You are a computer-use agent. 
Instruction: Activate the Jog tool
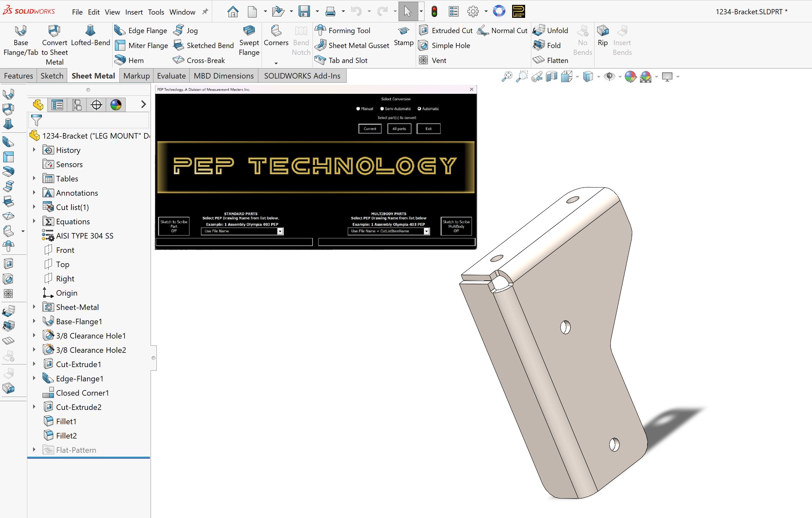pyautogui.click(x=185, y=31)
